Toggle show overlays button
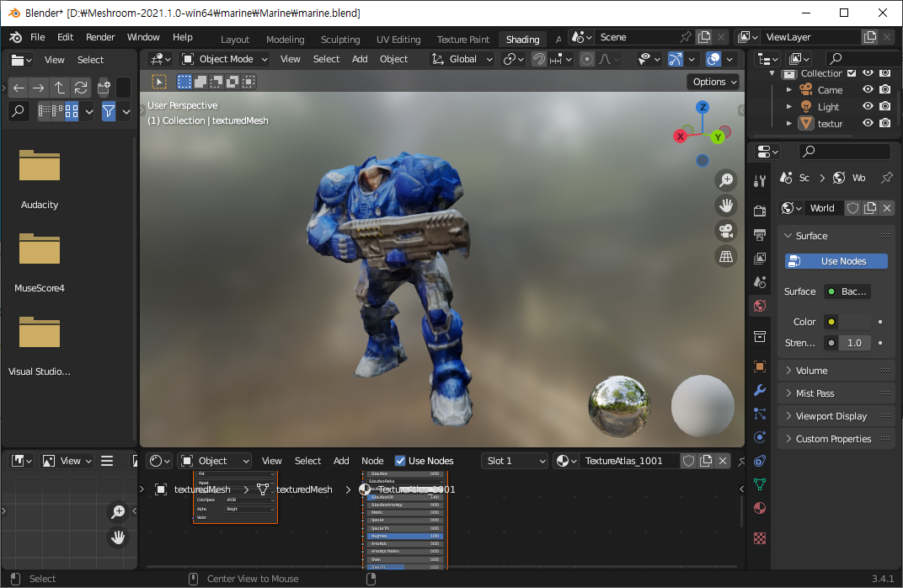This screenshot has height=588, width=903. point(713,59)
